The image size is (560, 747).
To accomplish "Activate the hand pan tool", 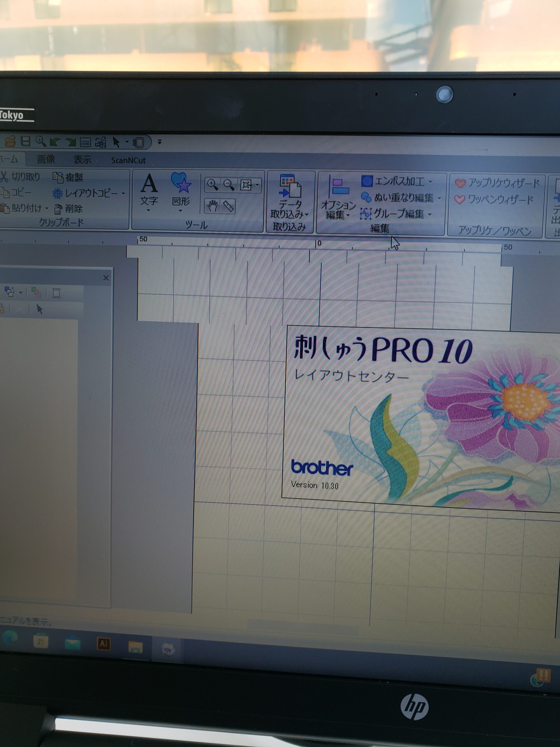I will pos(212,206).
